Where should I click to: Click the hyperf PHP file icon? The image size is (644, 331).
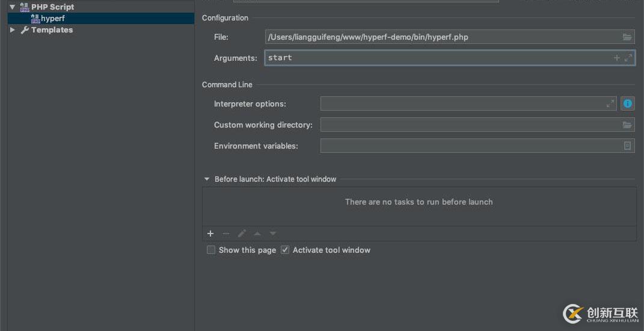[x=35, y=19]
